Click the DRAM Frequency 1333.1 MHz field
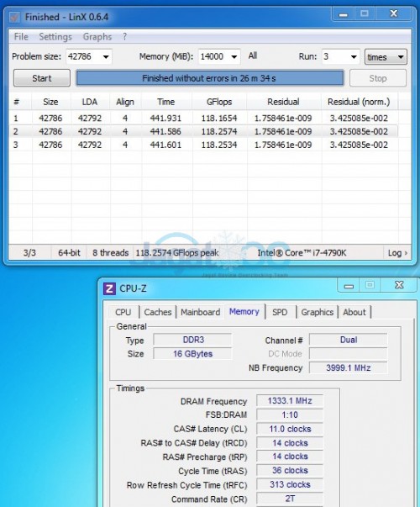This screenshot has height=507, width=420. [290, 401]
